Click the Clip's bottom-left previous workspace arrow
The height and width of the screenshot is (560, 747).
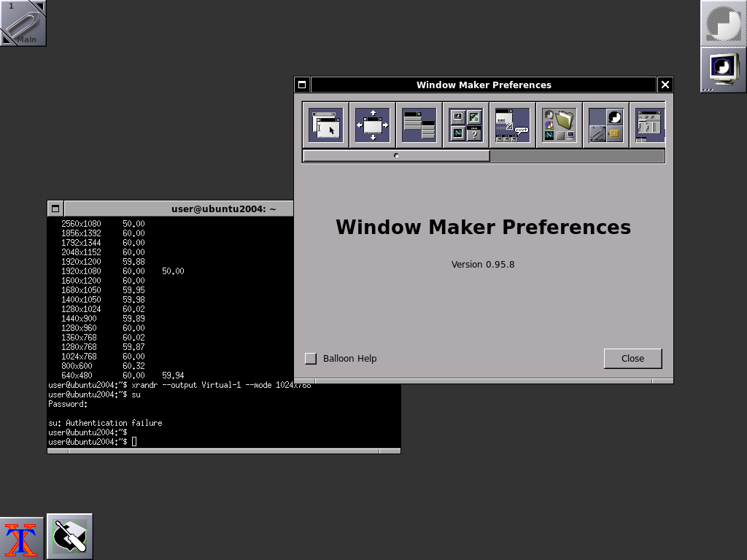click(7, 39)
